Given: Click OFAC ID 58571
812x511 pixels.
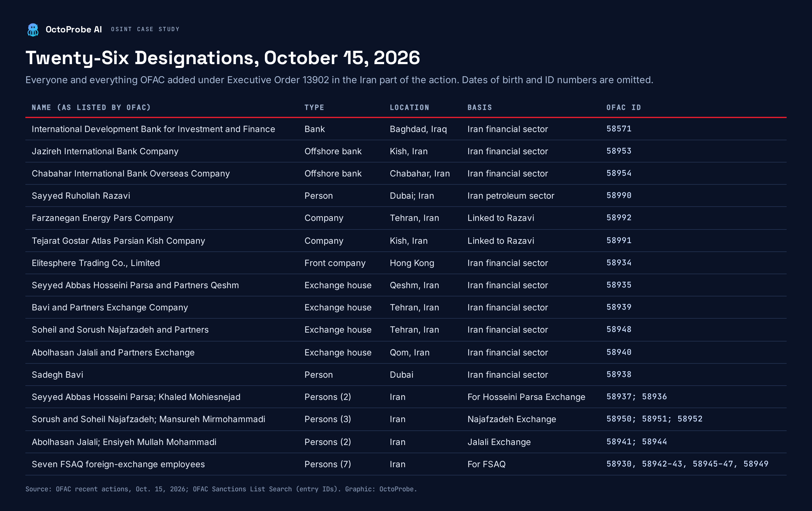Looking at the screenshot, I should pos(619,129).
